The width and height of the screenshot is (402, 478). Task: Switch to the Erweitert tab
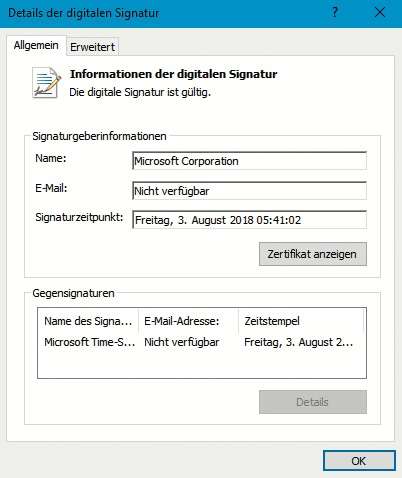pos(92,47)
